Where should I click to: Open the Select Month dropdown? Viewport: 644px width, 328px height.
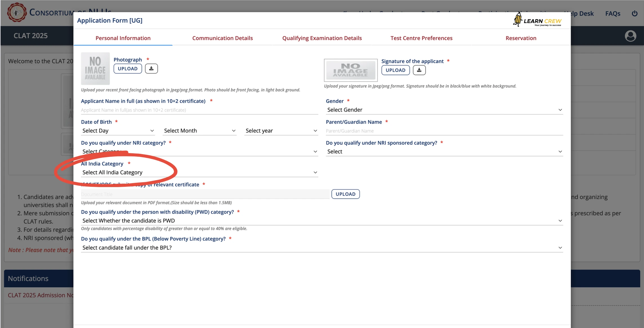point(200,131)
